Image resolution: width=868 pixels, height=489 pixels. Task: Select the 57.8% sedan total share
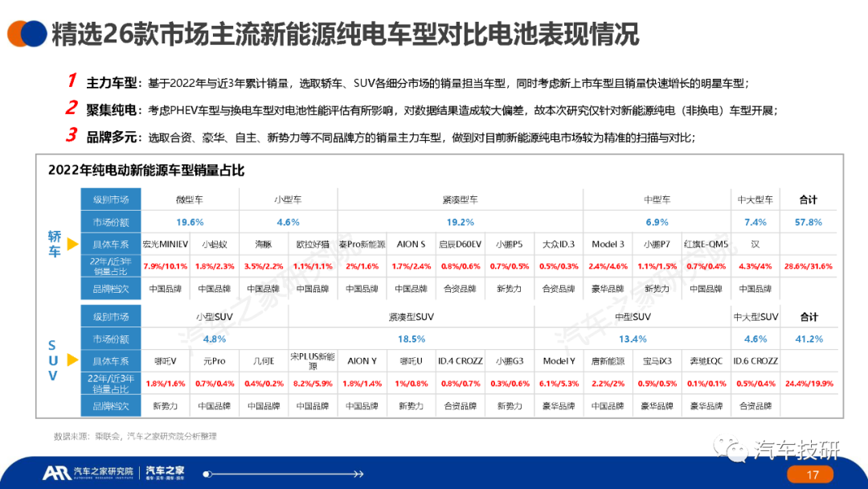809,222
